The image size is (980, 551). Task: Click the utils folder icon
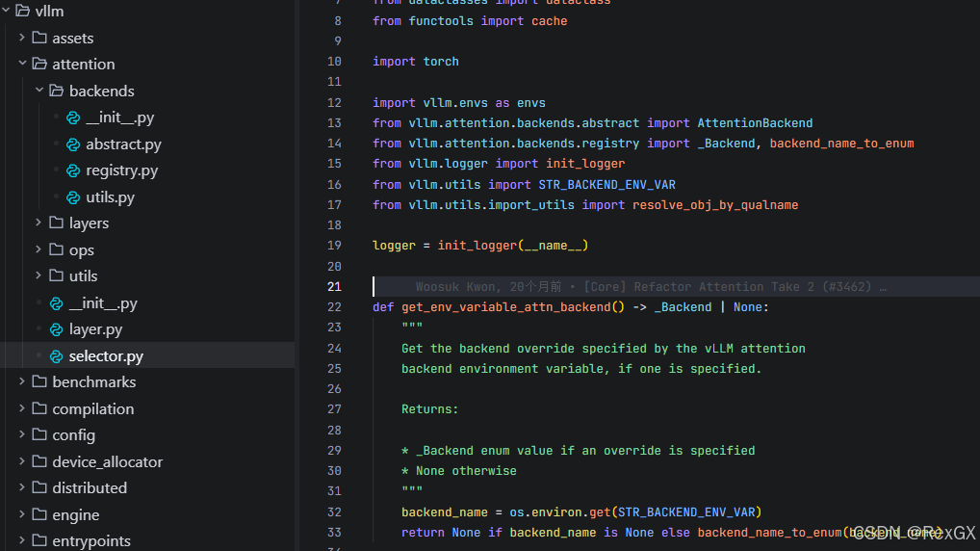coord(56,275)
